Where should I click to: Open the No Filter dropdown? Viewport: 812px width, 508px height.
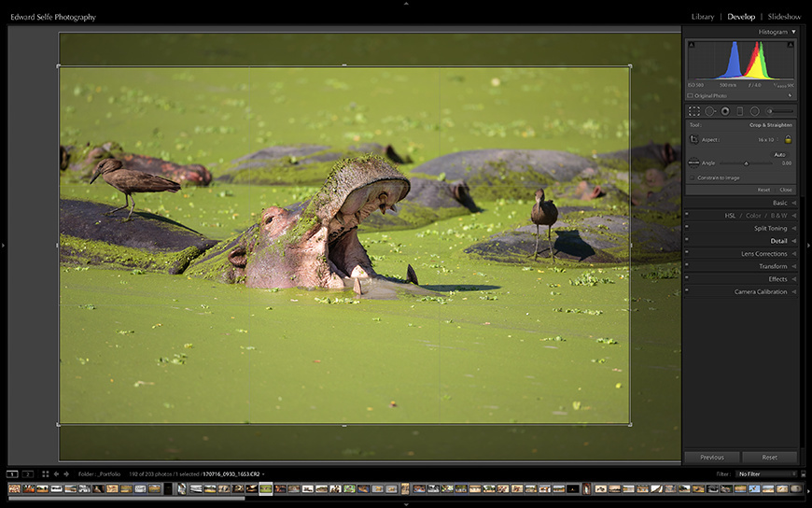click(x=767, y=473)
